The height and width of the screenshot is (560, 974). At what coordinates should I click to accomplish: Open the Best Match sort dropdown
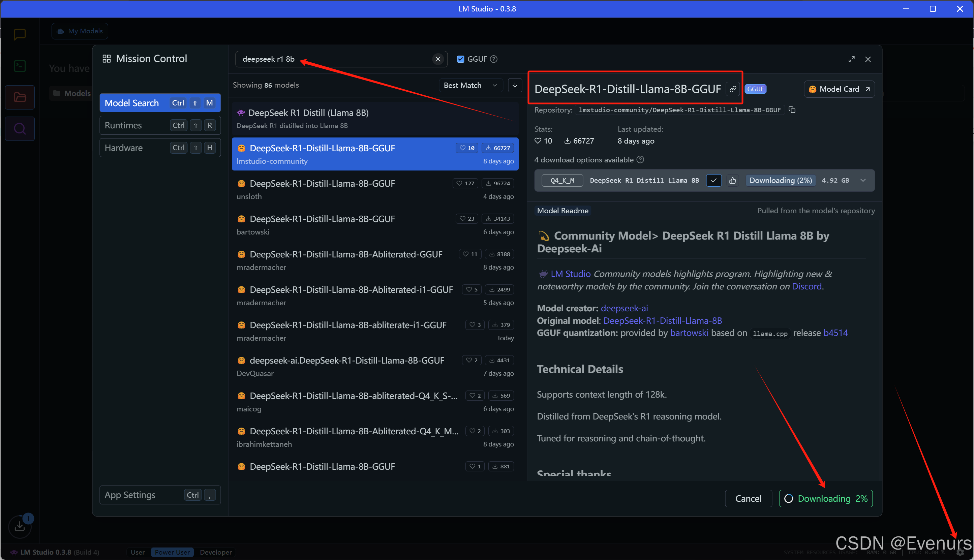pos(470,85)
